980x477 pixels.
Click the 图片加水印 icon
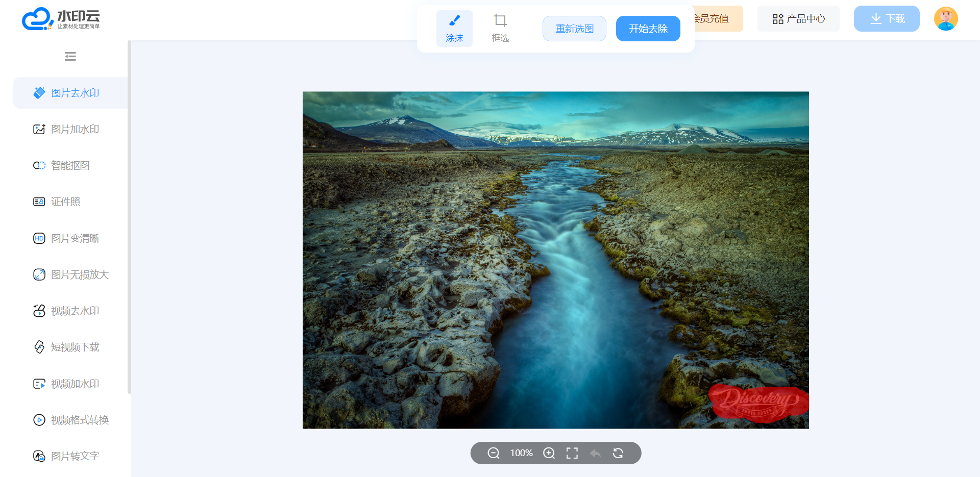coord(39,129)
